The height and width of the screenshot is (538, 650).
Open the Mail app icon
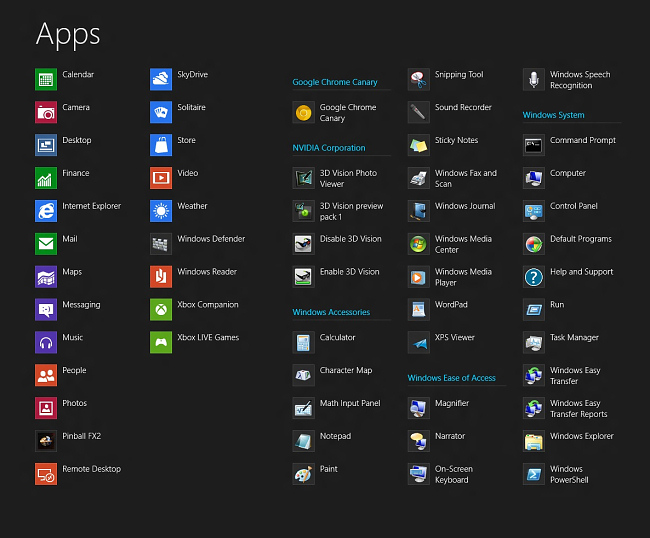point(46,244)
